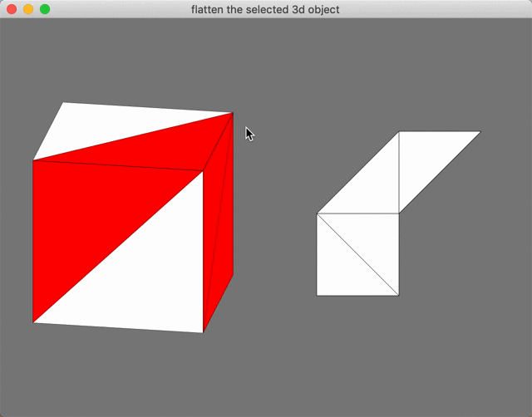Select the flattened net's upper-right square triangle

pos(373,239)
